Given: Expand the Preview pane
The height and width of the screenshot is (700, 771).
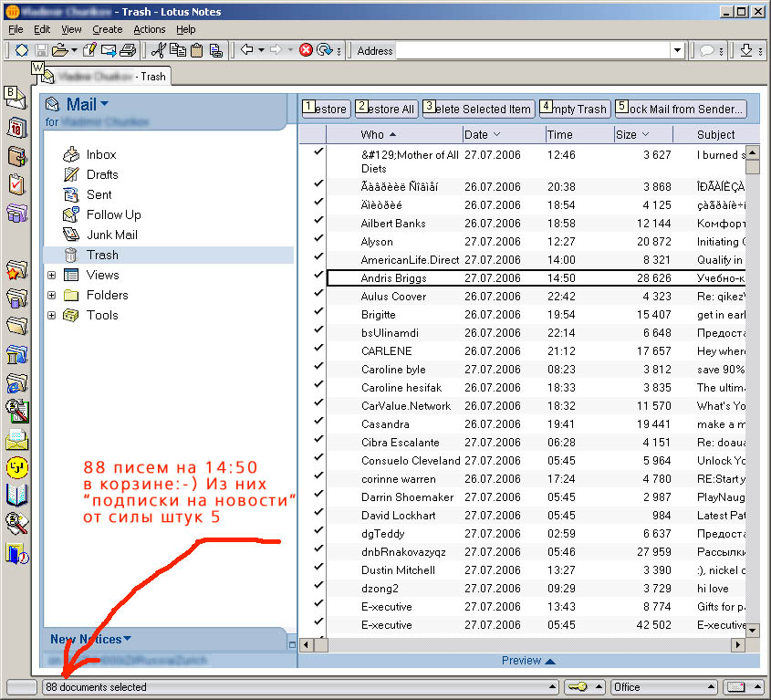Looking at the screenshot, I should [x=528, y=660].
